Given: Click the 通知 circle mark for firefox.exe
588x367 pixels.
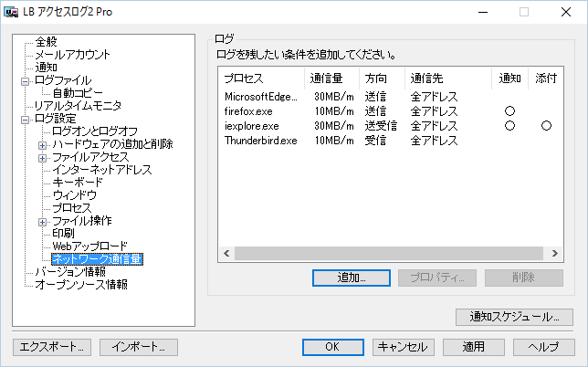Looking at the screenshot, I should (509, 110).
